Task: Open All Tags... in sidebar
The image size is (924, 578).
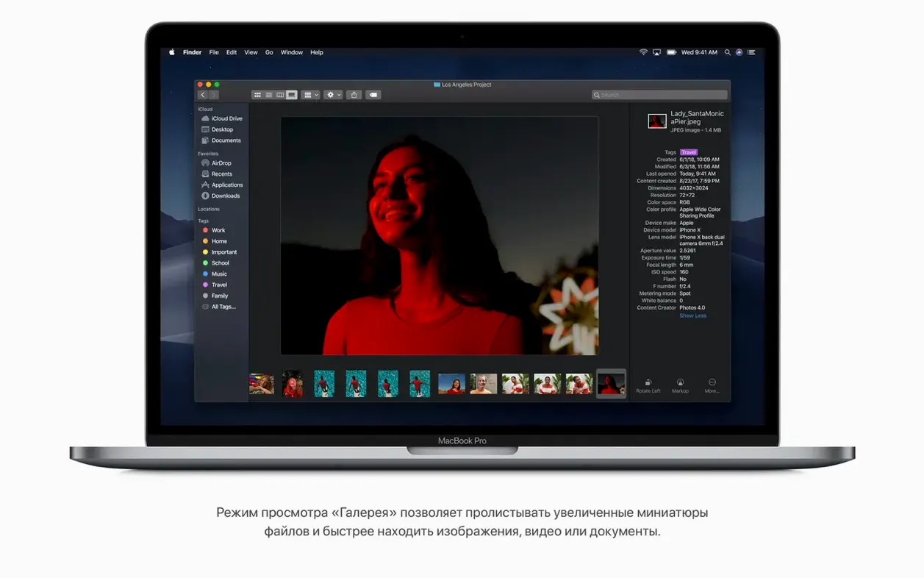Action: point(219,307)
